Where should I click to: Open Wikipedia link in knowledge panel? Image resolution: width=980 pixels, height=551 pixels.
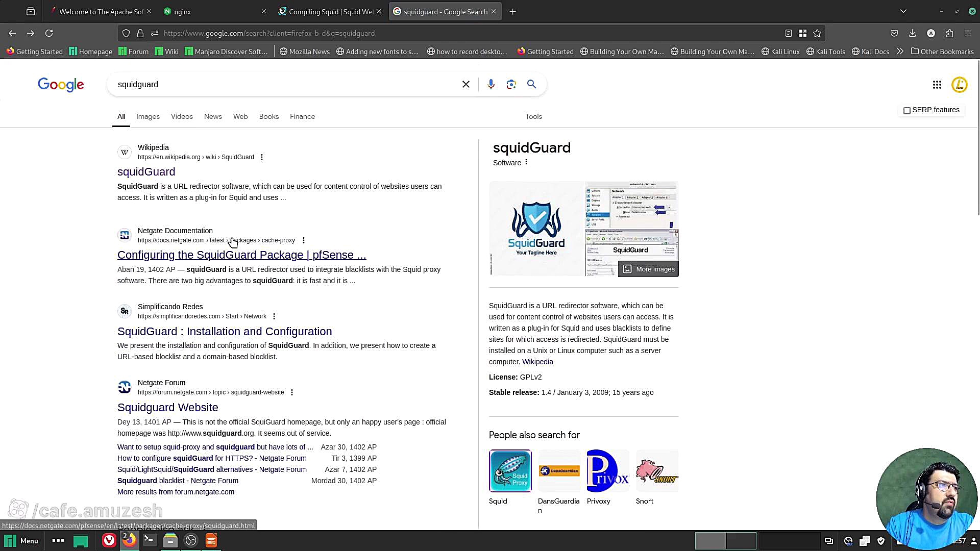coord(537,362)
